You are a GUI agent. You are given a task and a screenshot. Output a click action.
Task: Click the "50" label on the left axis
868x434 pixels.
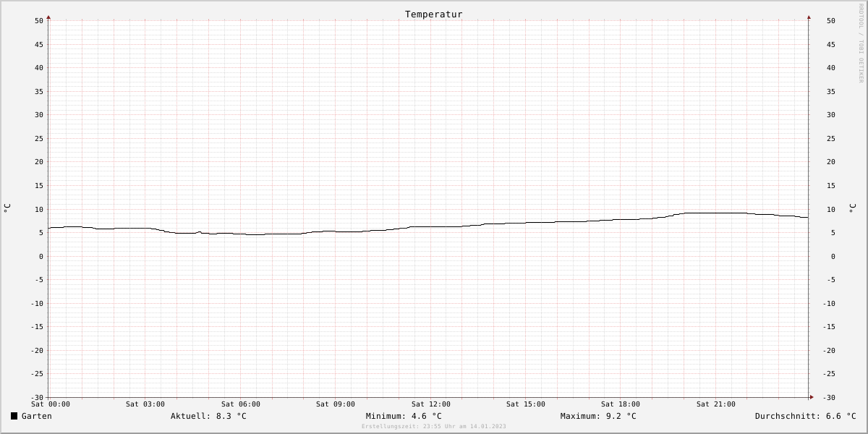(39, 21)
